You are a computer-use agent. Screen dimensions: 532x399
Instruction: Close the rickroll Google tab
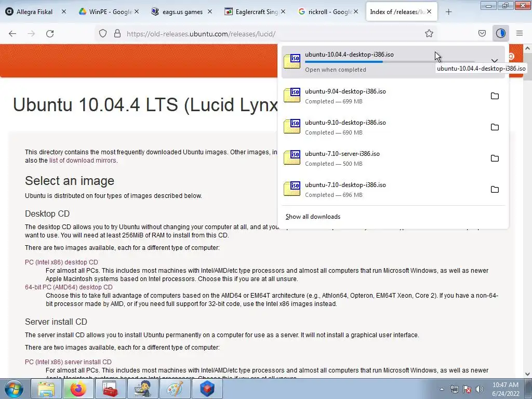tap(356, 11)
